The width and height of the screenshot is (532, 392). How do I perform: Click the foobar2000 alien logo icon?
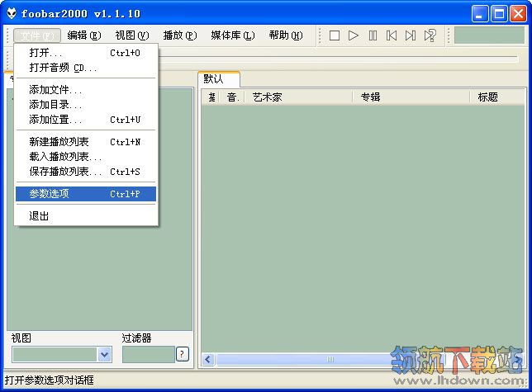[12, 13]
